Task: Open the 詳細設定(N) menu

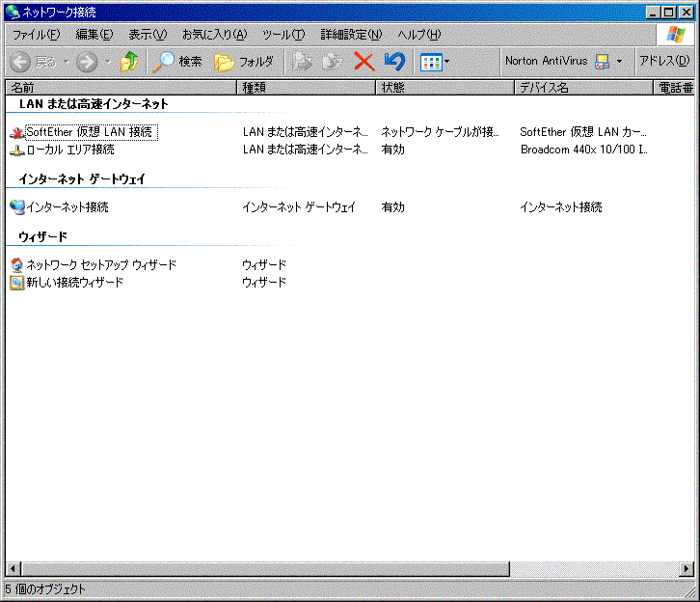Action: pos(351,35)
